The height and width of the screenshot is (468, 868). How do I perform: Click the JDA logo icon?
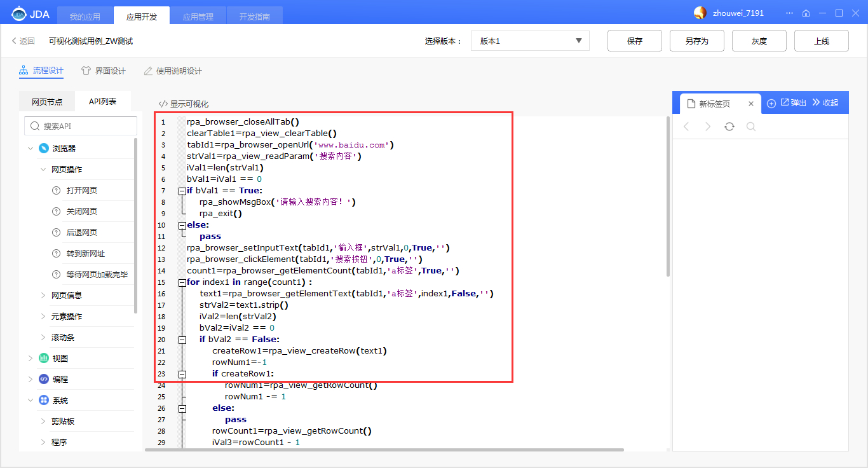point(20,13)
